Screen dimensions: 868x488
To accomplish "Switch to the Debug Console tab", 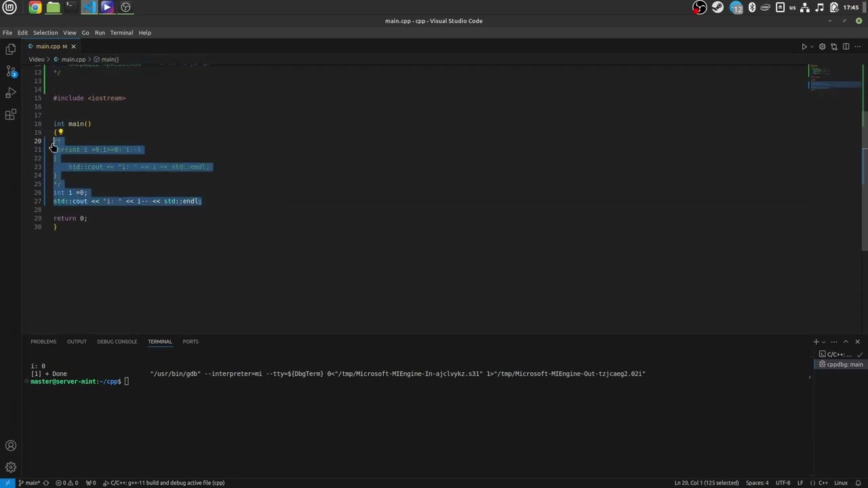I will point(117,342).
